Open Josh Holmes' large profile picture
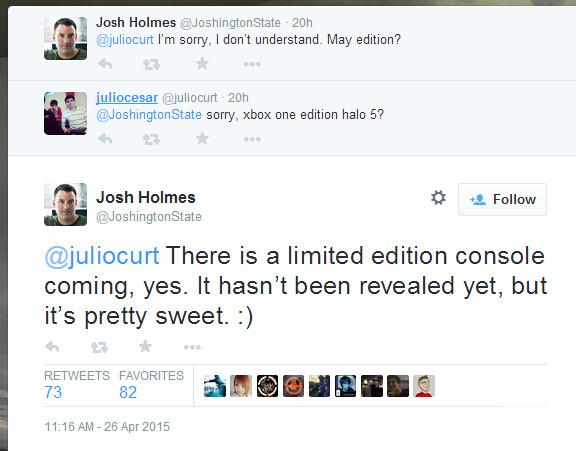 65,204
